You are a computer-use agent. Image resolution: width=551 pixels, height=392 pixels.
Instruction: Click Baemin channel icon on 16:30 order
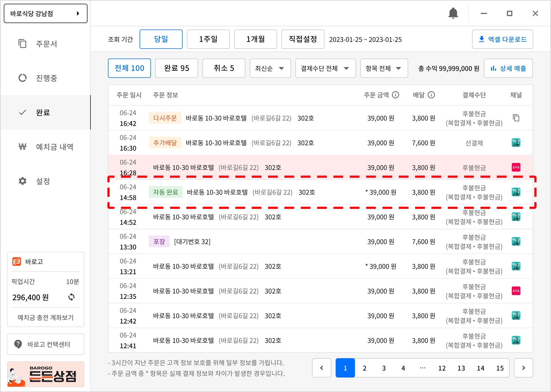point(516,143)
